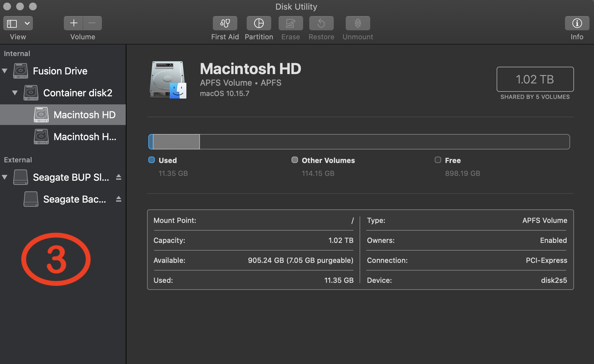Click the Seagate BUP Sl... drive icon
Viewport: 594px width, 364px height.
[21, 177]
